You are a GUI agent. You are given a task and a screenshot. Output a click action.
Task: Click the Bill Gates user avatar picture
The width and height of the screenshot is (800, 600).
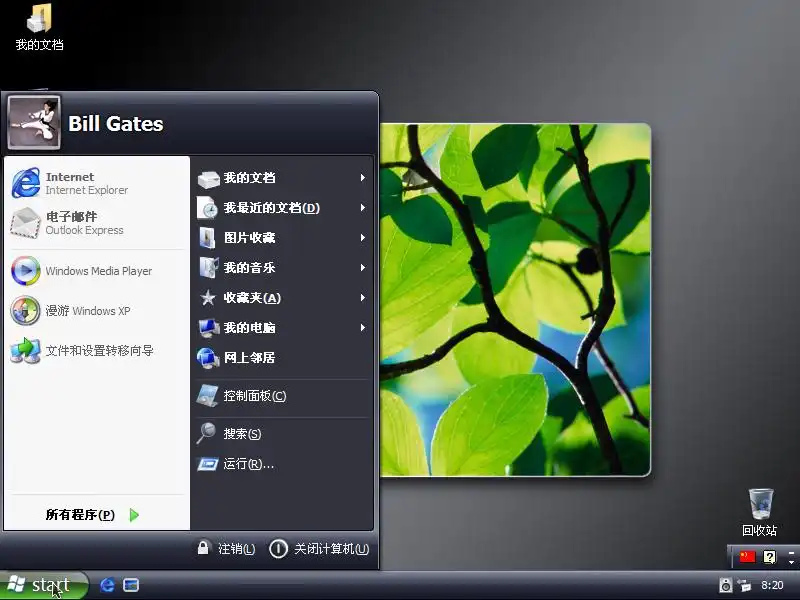pyautogui.click(x=34, y=122)
